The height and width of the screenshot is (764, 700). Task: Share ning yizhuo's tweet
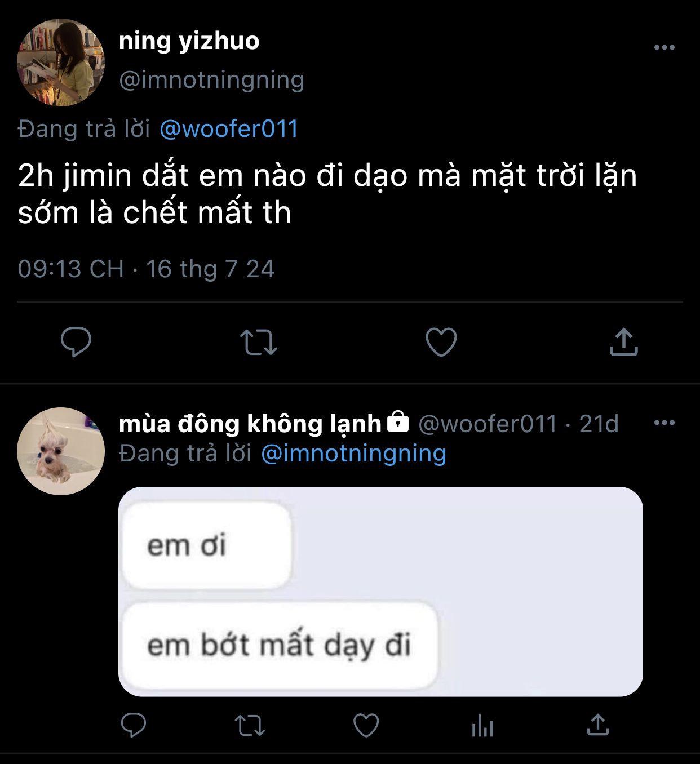click(x=623, y=341)
